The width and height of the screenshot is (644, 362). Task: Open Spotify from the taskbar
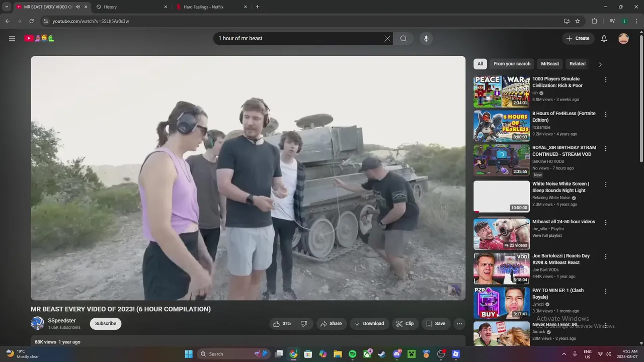point(352,354)
